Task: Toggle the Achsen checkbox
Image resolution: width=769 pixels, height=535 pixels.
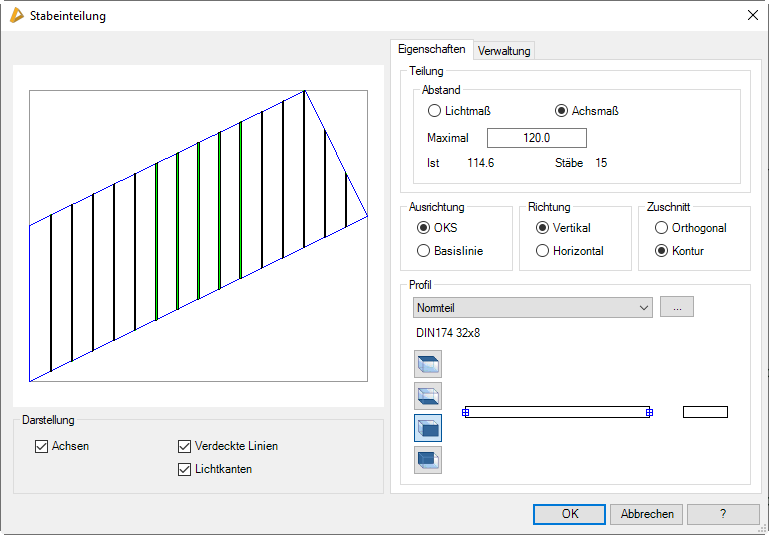Action: (41, 446)
